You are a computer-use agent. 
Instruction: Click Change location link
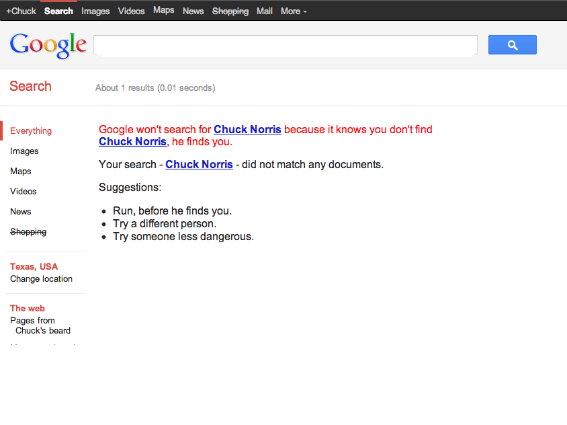click(41, 279)
